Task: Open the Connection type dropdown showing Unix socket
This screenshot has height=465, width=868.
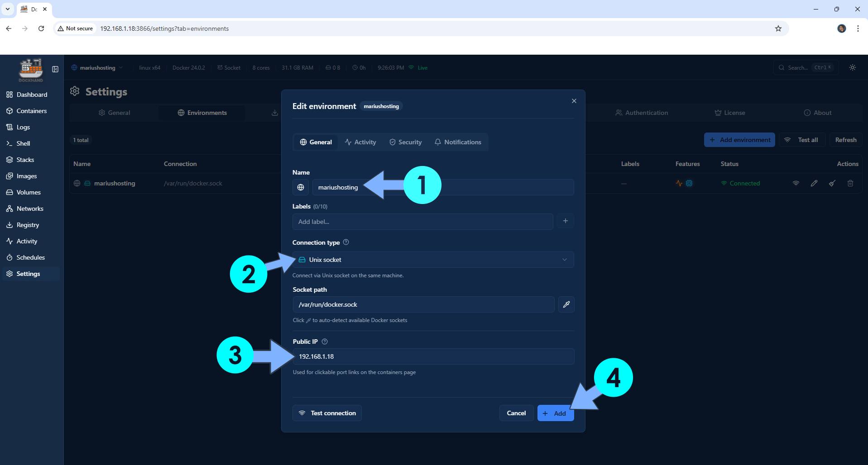Action: coord(433,259)
